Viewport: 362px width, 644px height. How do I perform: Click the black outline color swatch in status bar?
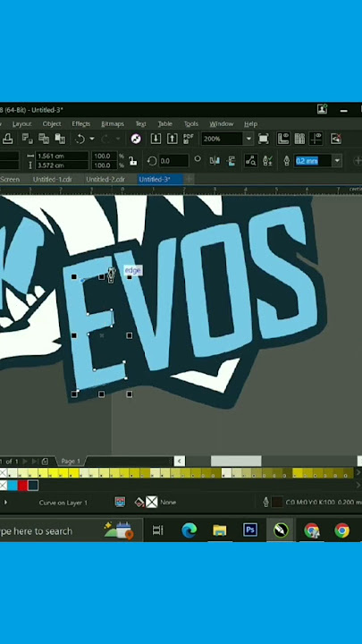[277, 502]
